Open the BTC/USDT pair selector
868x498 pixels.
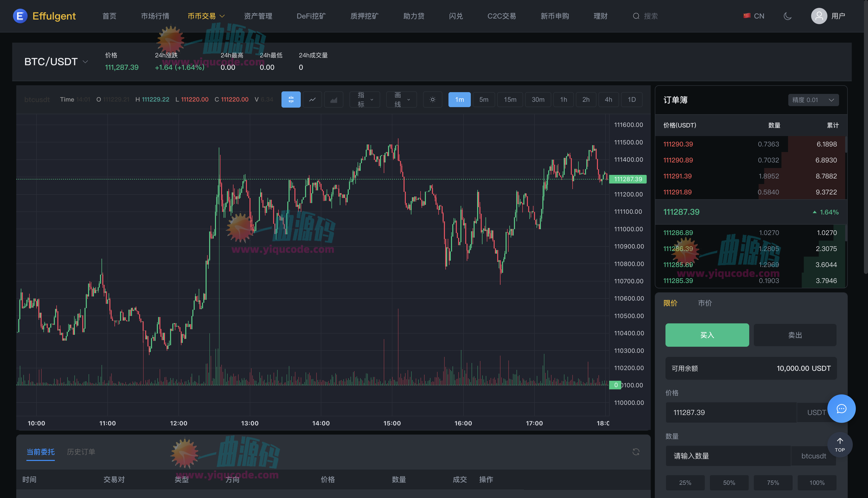56,62
